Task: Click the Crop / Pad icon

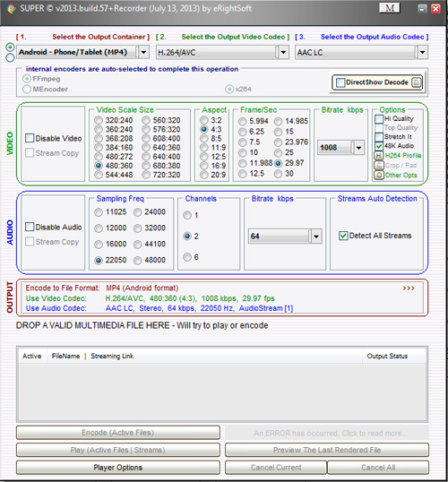Action: point(379,166)
